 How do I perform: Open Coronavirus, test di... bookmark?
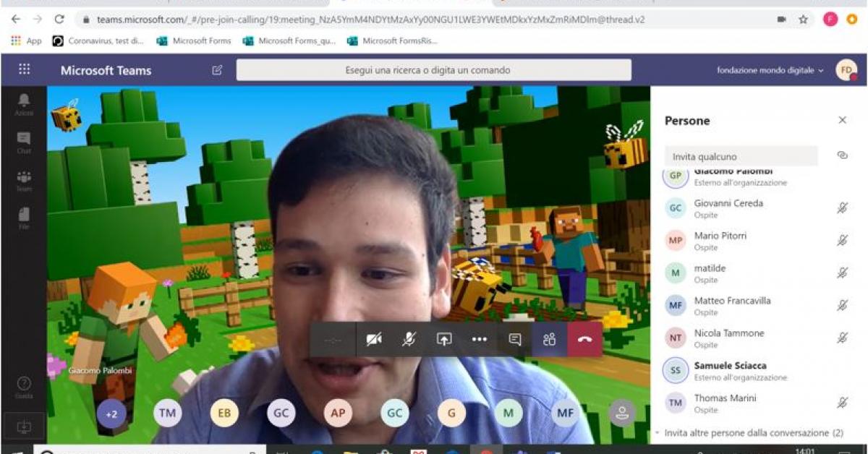pyautogui.click(x=99, y=41)
